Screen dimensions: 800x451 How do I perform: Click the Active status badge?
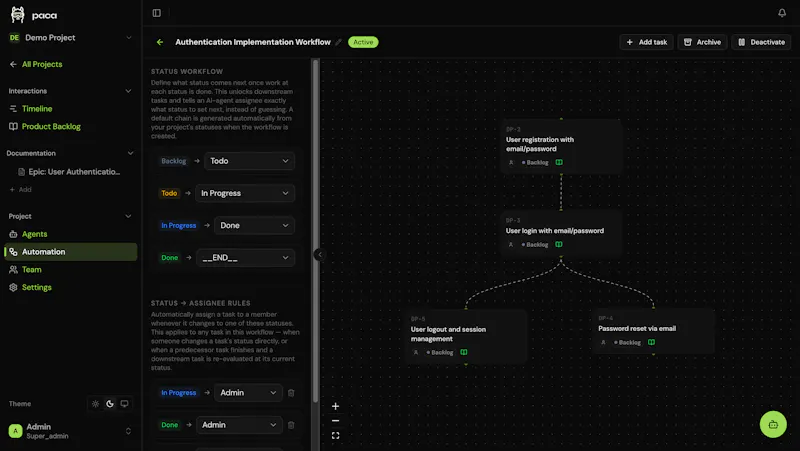363,42
